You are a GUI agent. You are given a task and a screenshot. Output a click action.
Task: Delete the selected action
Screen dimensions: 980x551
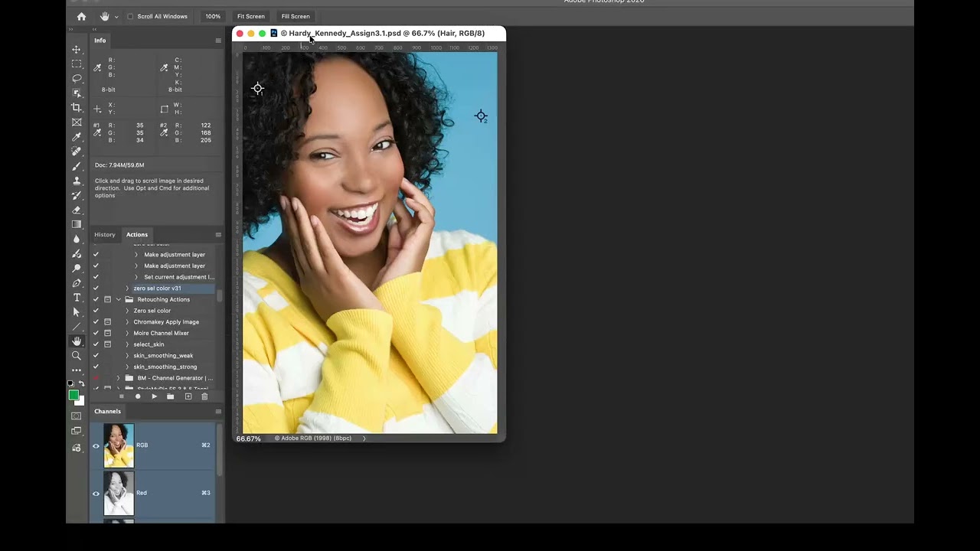(204, 396)
